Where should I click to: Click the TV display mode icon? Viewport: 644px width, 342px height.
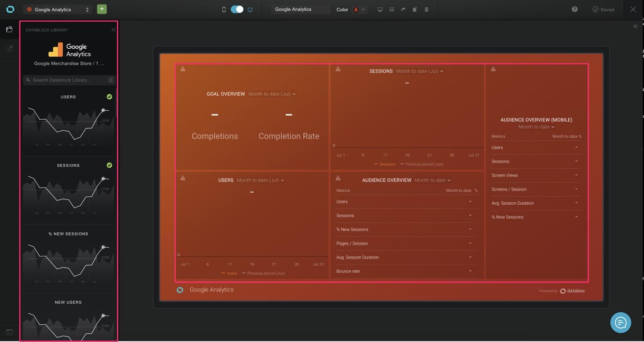click(380, 9)
